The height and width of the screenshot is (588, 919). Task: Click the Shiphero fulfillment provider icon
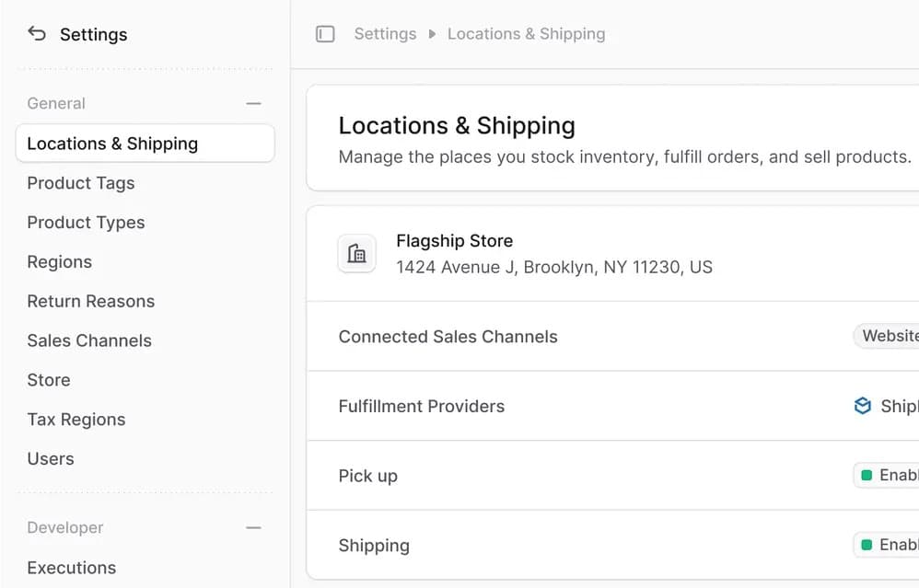862,405
